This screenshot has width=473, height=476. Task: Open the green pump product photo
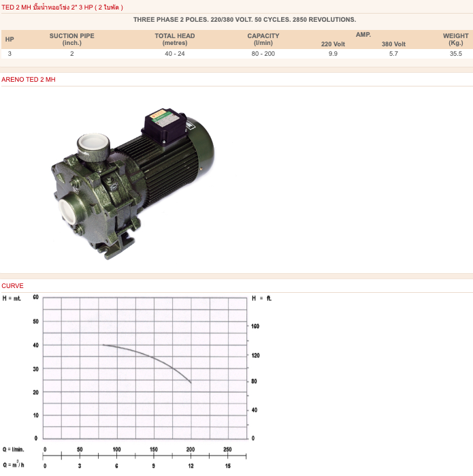tap(133, 183)
